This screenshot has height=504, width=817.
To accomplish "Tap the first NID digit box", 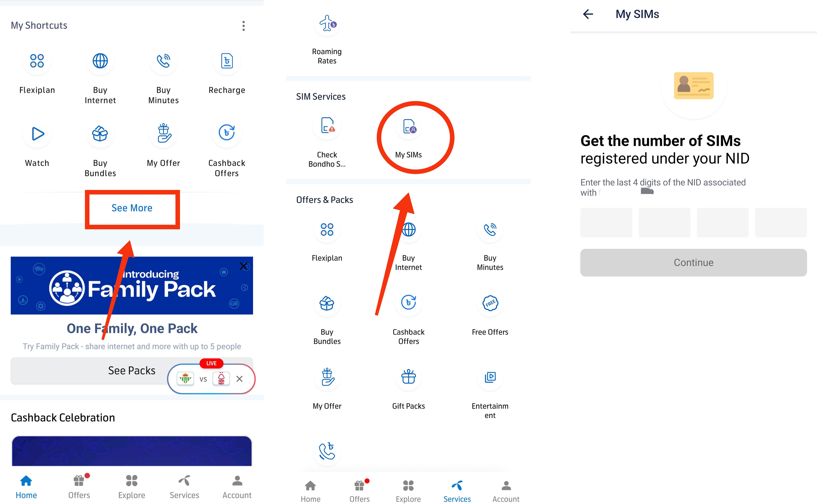I will coord(606,223).
